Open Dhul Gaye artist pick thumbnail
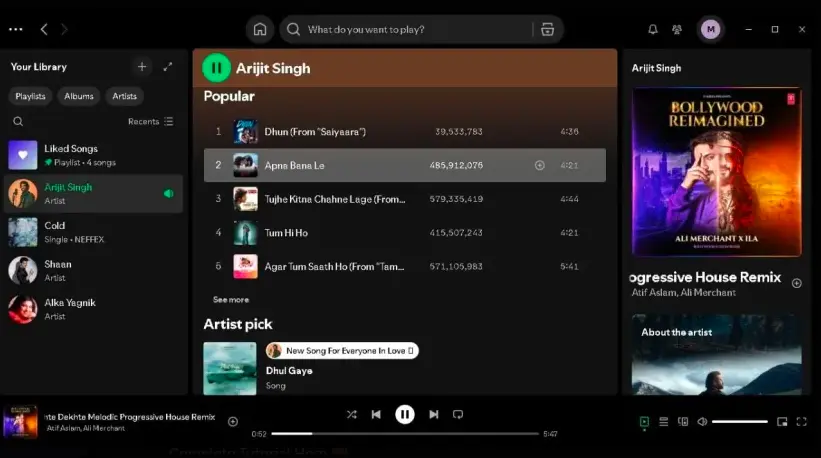Viewport: 821px width, 458px height. pyautogui.click(x=230, y=368)
